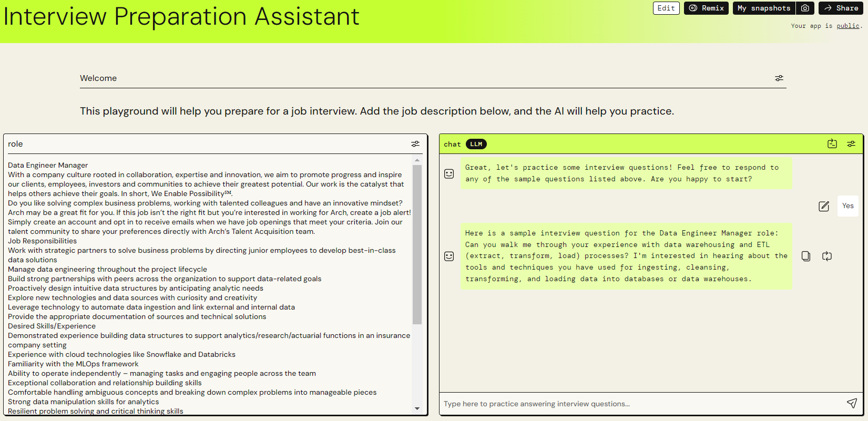
Task: Open role block settings sliders icon
Action: point(415,144)
